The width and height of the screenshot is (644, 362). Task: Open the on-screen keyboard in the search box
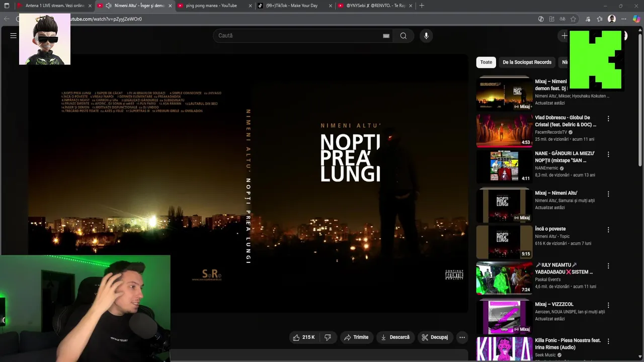tap(386, 36)
